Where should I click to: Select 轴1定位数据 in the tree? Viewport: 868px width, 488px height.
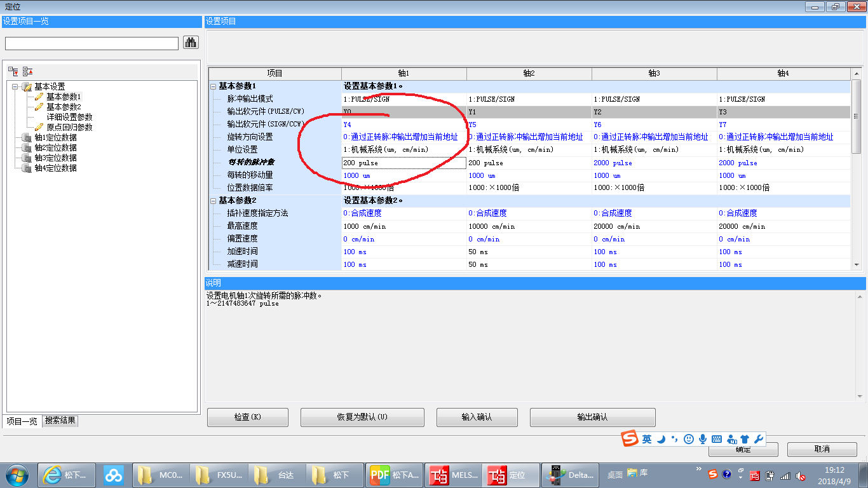point(55,137)
